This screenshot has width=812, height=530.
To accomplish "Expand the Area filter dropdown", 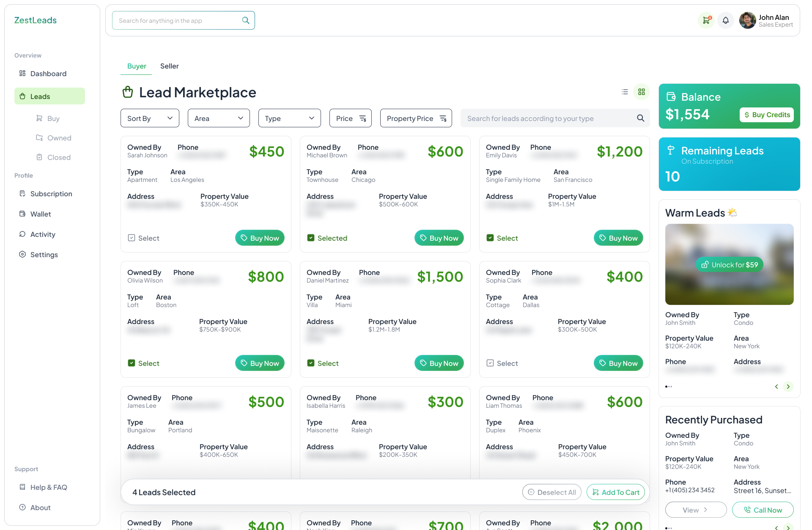I will pyautogui.click(x=218, y=118).
